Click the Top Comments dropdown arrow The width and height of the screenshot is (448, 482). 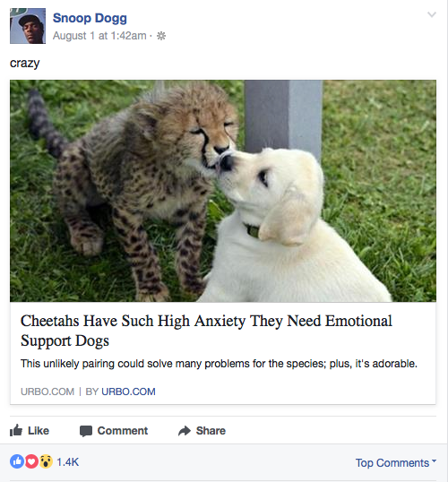[x=435, y=460]
